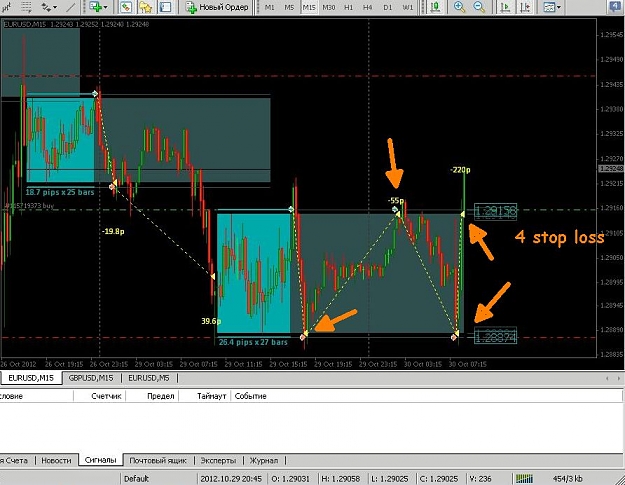Switch to the GBPUSD,M15 chart tab
The width and height of the screenshot is (625, 485).
point(91,378)
